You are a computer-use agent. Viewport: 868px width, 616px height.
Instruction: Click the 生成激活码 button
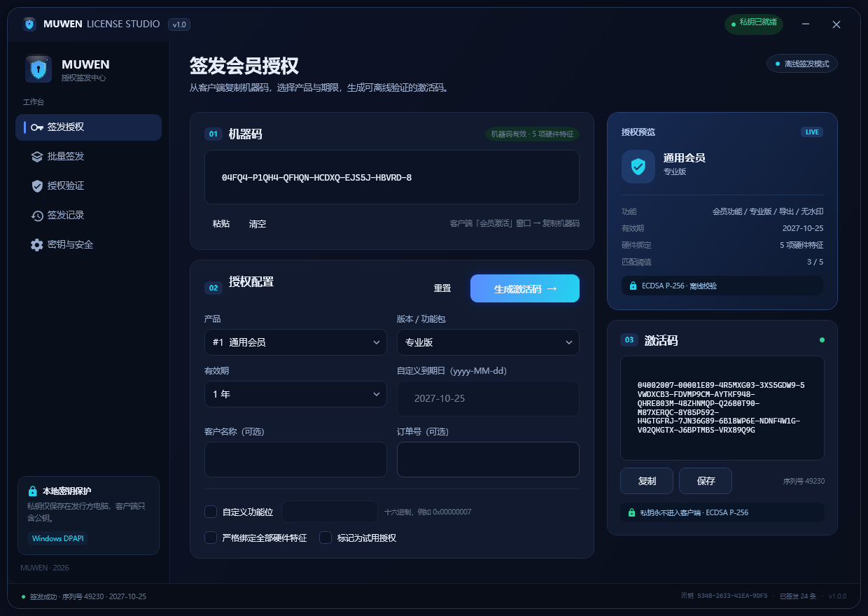[525, 288]
